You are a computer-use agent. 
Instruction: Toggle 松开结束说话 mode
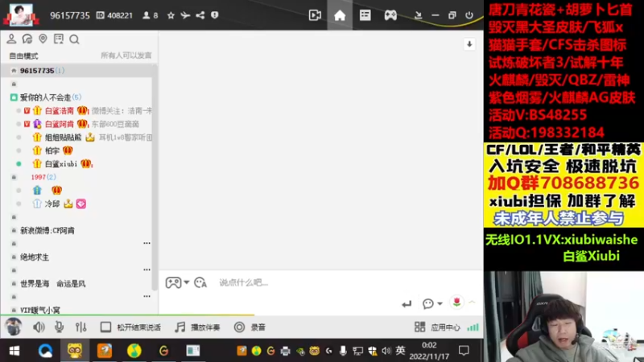(x=131, y=327)
